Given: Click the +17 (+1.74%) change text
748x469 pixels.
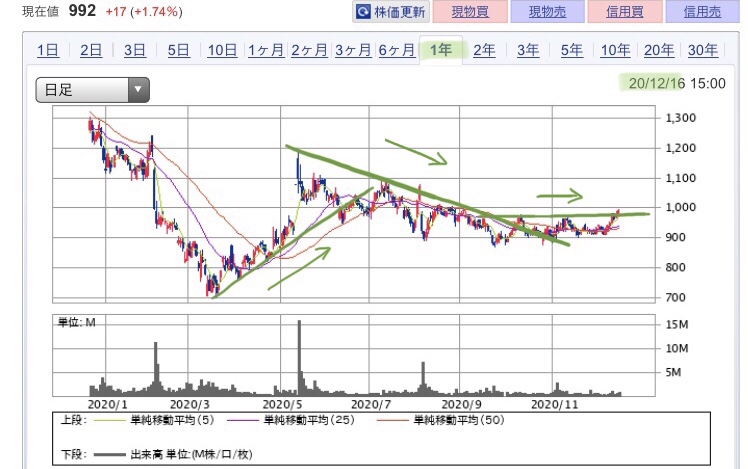Looking at the screenshot, I should pos(144,11).
